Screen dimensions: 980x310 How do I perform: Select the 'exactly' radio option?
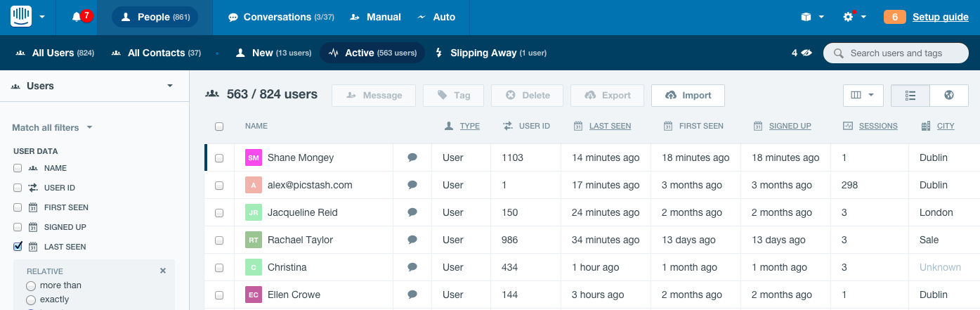tap(30, 299)
